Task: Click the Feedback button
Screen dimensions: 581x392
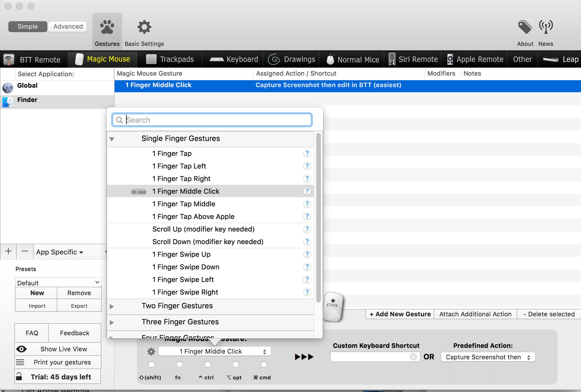Action: 74,333
